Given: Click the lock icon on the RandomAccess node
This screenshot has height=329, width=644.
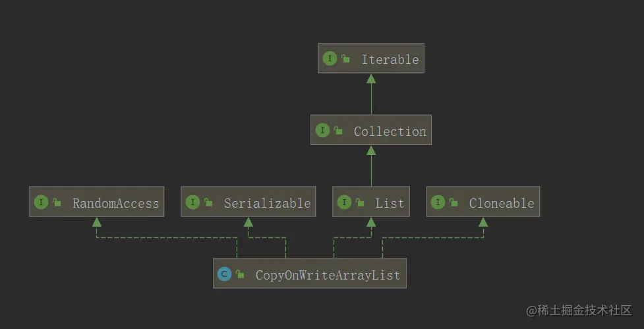Looking at the screenshot, I should 57,203.
